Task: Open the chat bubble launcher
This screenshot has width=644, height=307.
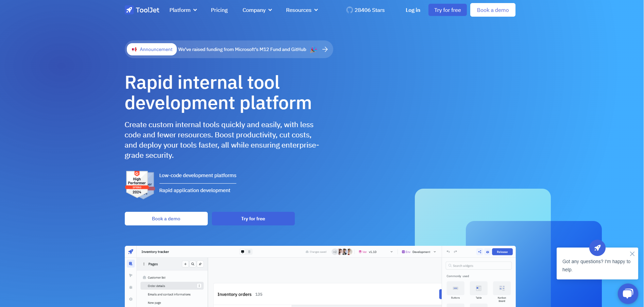Action: [628, 294]
